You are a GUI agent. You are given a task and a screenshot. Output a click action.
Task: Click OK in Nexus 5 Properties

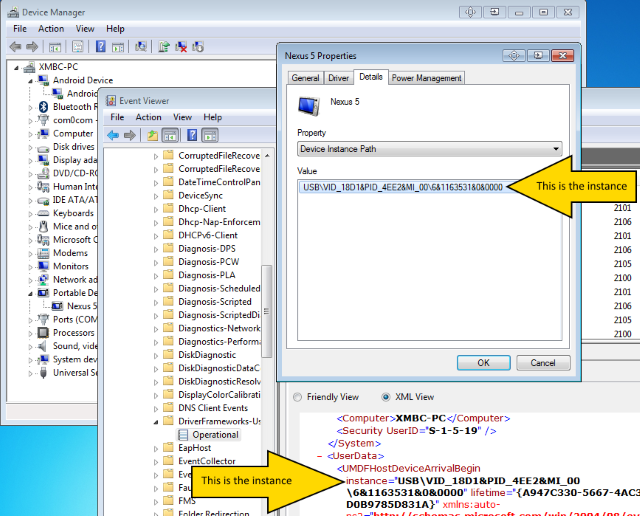point(483,363)
